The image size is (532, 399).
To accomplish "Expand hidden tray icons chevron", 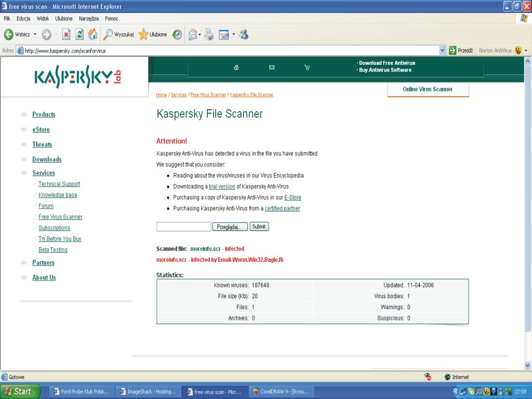I will 455,392.
